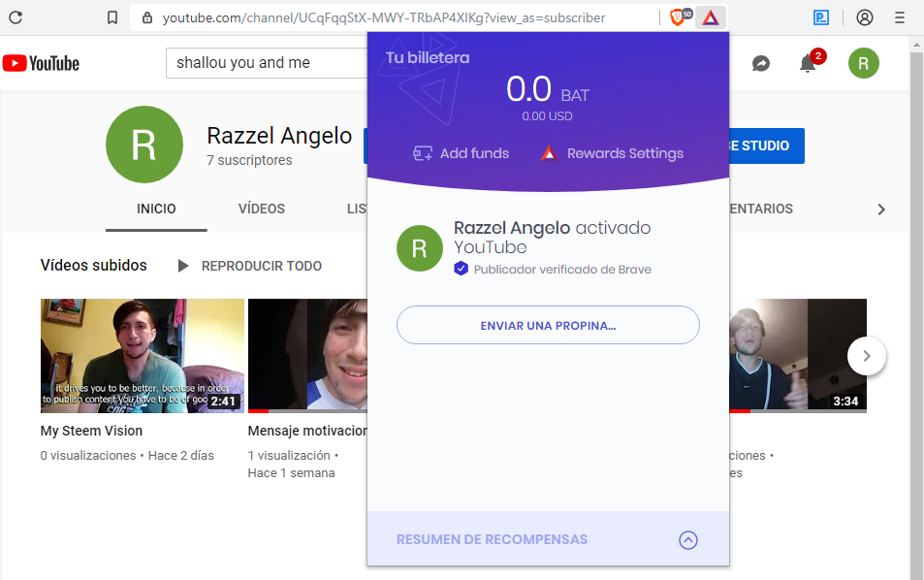Click the ENVIAR UNA PROPINA button
Image resolution: width=924 pixels, height=580 pixels.
pos(548,325)
